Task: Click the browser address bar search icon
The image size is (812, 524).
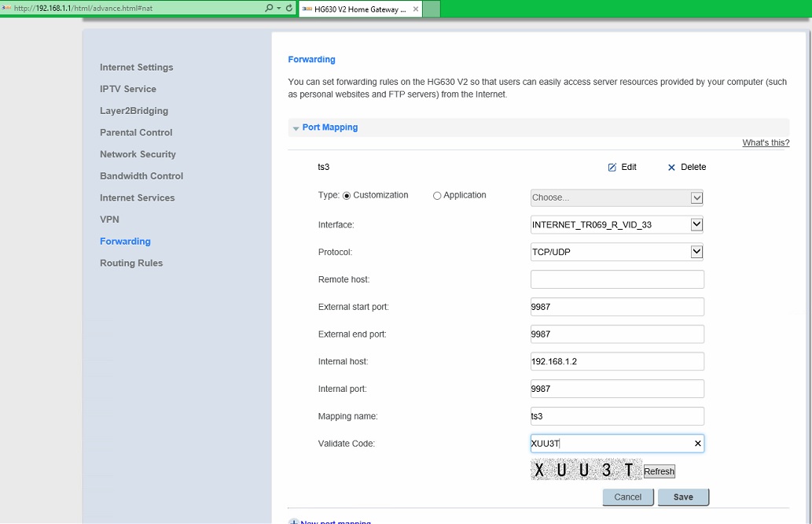Action: [268, 8]
